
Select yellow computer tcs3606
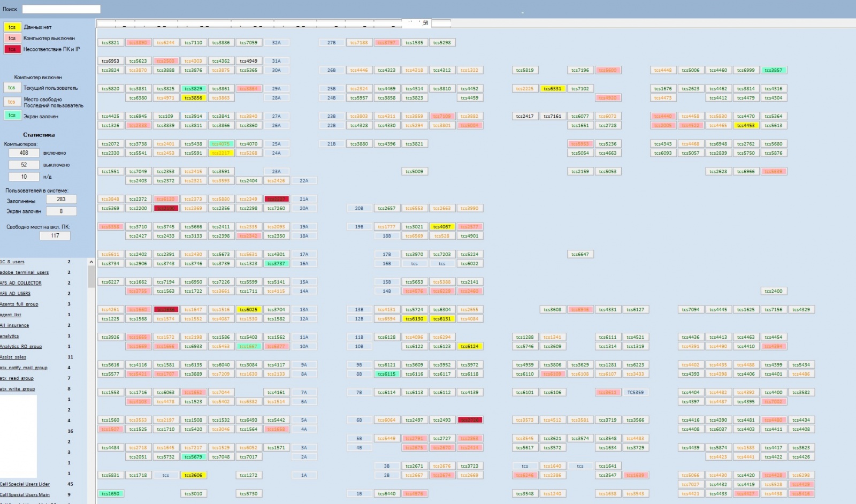point(193,476)
